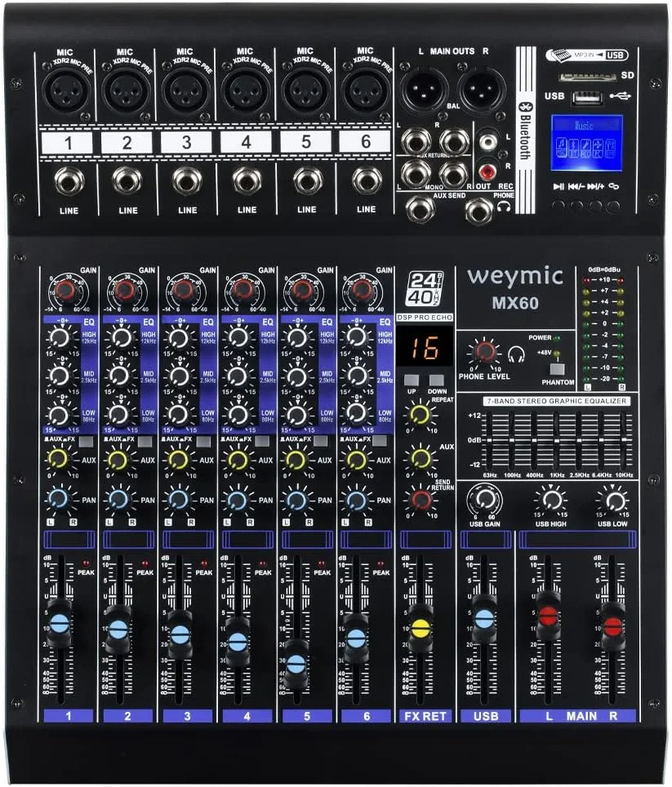Screen dimensions: 672x787
Task: Tap the headphone icon beside PHONE LEVEL
Action: 515,353
